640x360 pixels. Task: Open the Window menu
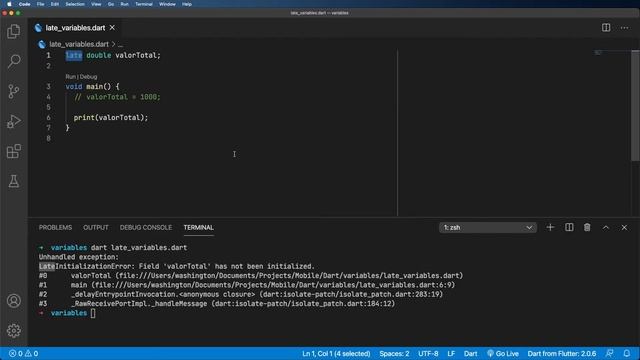pyautogui.click(x=167, y=4)
